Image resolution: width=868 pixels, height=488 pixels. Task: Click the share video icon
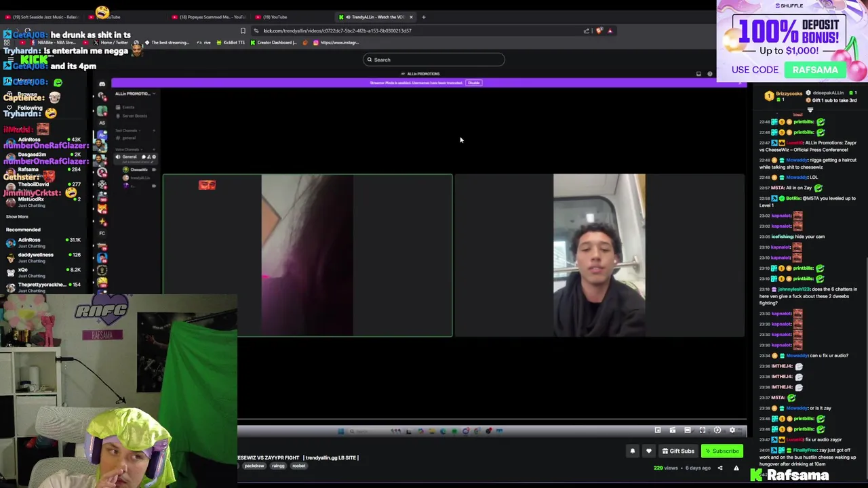tap(720, 468)
